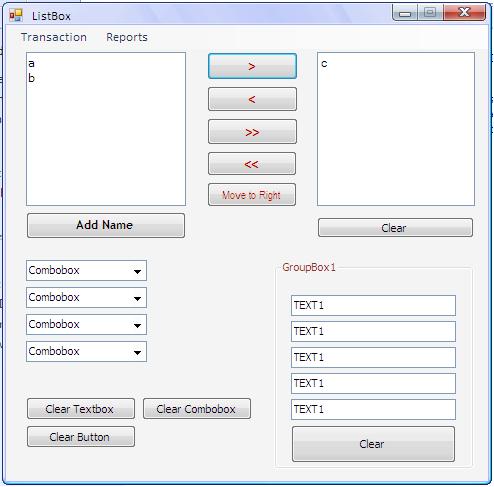Screen dimensions: 494x487
Task: Click the ListBox window icon in the title bar
Action: tap(16, 15)
